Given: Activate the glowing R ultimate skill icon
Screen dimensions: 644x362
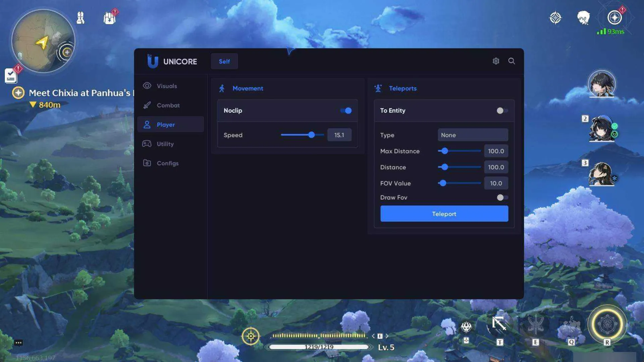Looking at the screenshot, I should click(x=607, y=324).
